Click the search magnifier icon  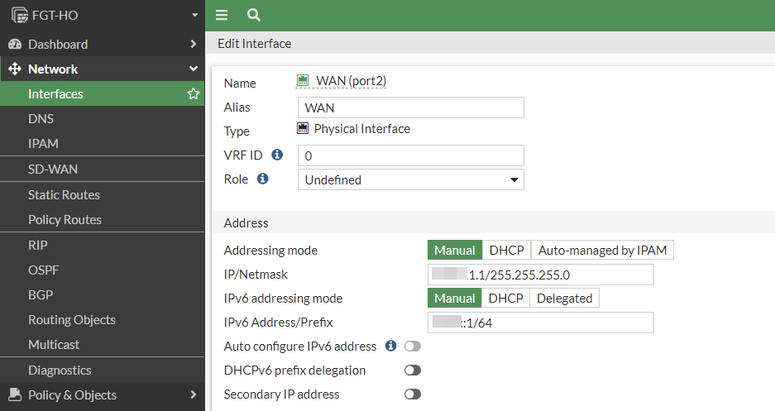pyautogui.click(x=253, y=15)
